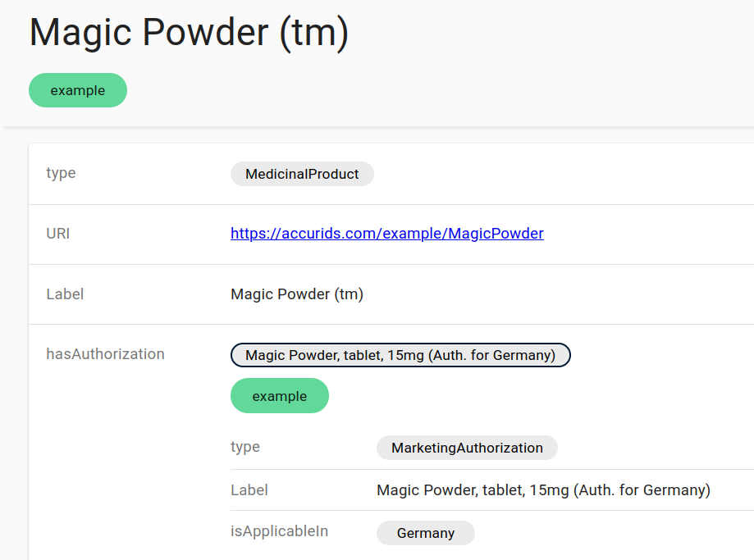Click '15mg' in the plain authorization label text
This screenshot has height=560, width=754.
coord(549,490)
